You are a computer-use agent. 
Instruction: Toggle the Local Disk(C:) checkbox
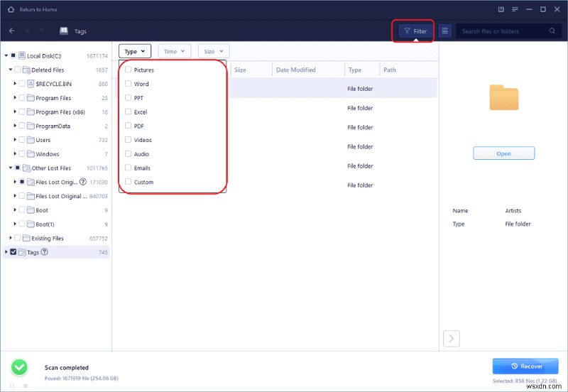(13, 55)
